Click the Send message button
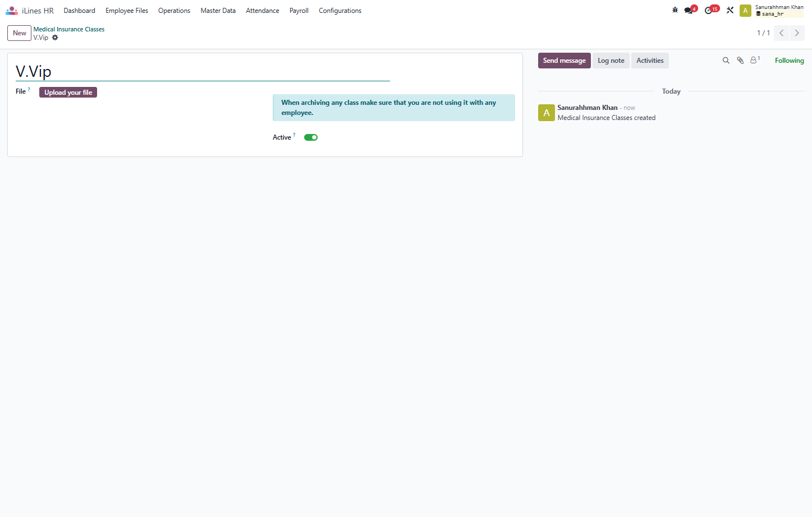The height and width of the screenshot is (517, 812). [x=564, y=61]
